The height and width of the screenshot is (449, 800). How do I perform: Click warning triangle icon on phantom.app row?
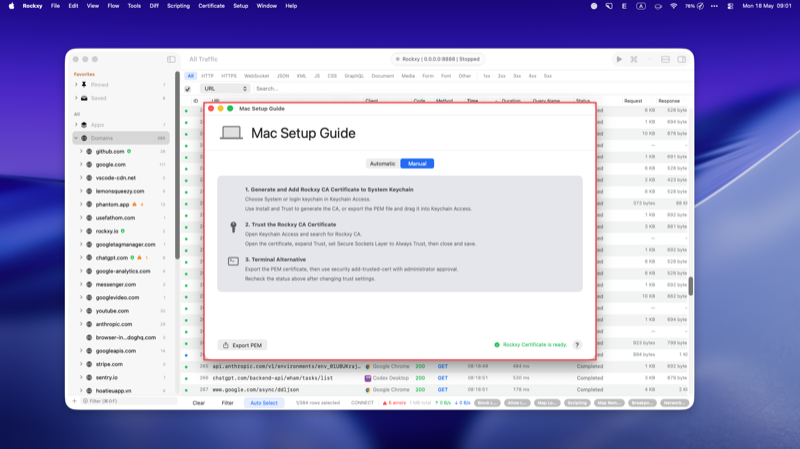coord(135,204)
